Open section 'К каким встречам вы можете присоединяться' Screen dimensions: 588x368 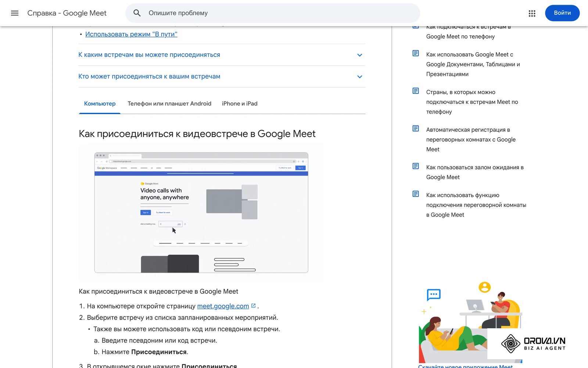(222, 55)
